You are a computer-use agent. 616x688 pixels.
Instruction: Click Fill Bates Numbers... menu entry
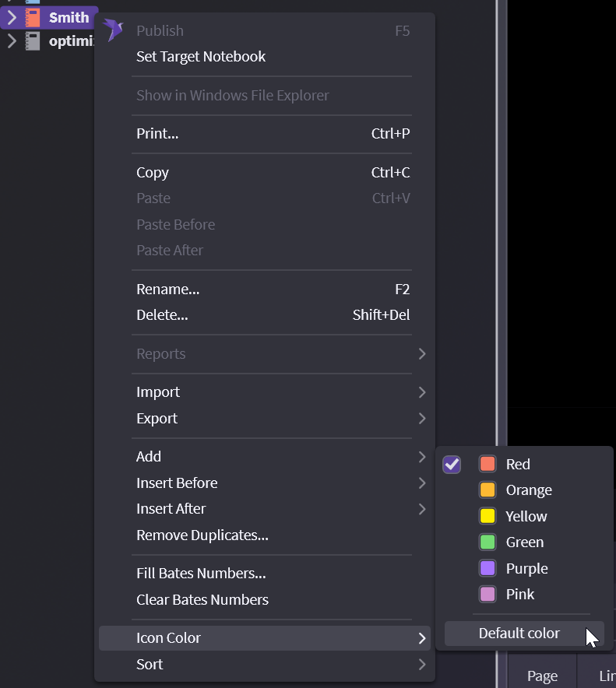coord(201,574)
